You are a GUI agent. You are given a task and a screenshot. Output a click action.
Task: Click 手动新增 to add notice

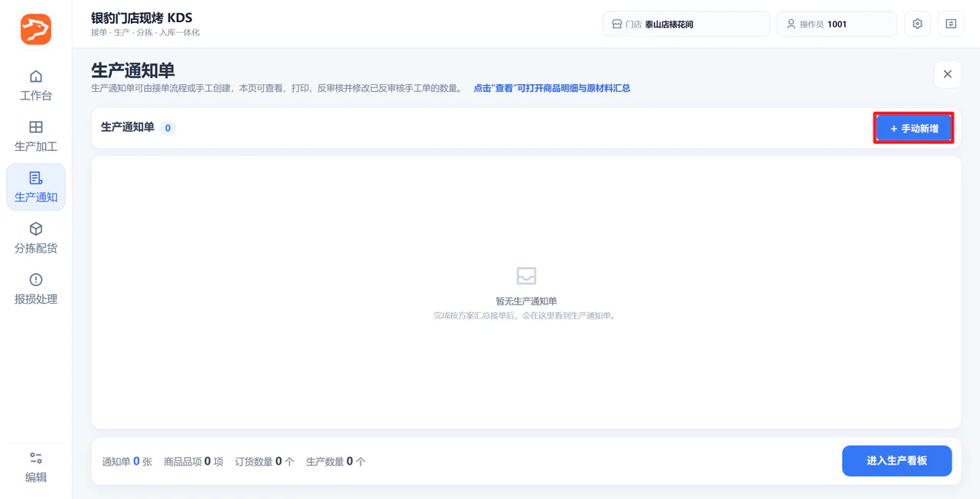point(914,129)
